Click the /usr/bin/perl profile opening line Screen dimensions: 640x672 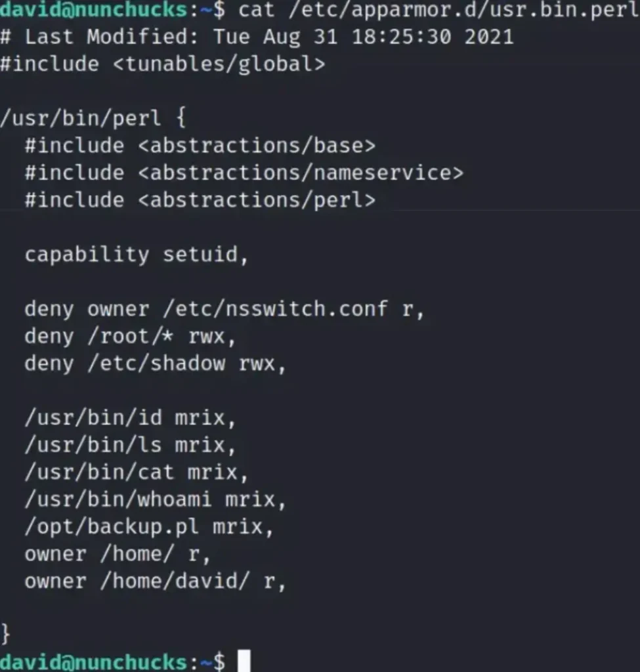click(93, 119)
